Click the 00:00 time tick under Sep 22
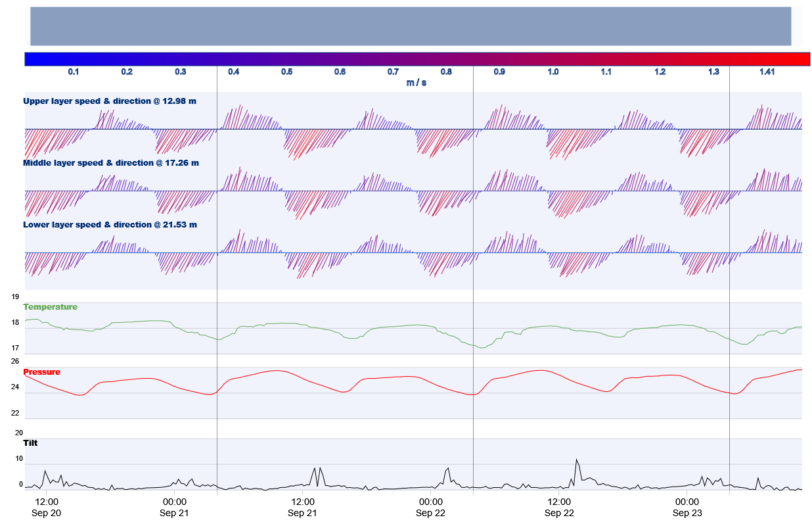The width and height of the screenshot is (812, 526). click(x=430, y=501)
